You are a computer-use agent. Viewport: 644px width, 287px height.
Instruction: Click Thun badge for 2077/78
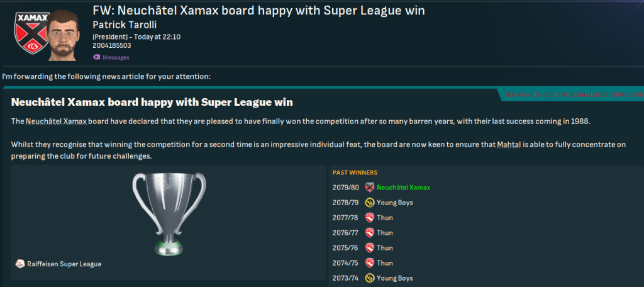(370, 218)
